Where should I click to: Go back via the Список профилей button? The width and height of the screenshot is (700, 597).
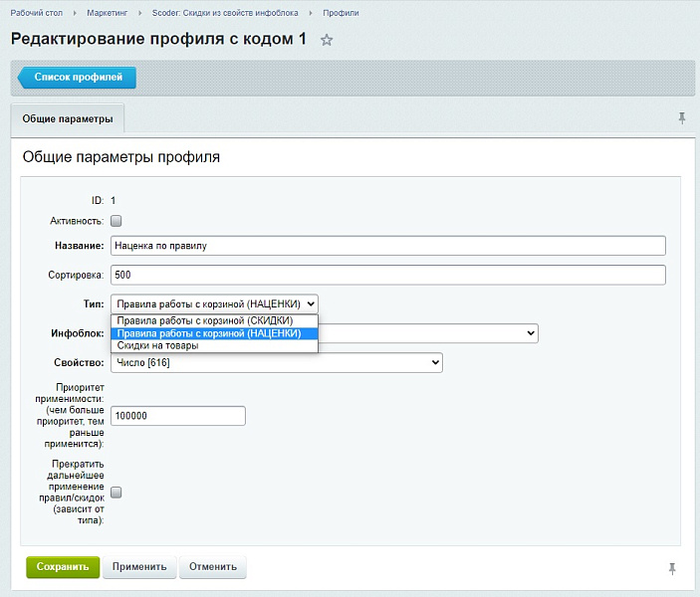coord(78,77)
